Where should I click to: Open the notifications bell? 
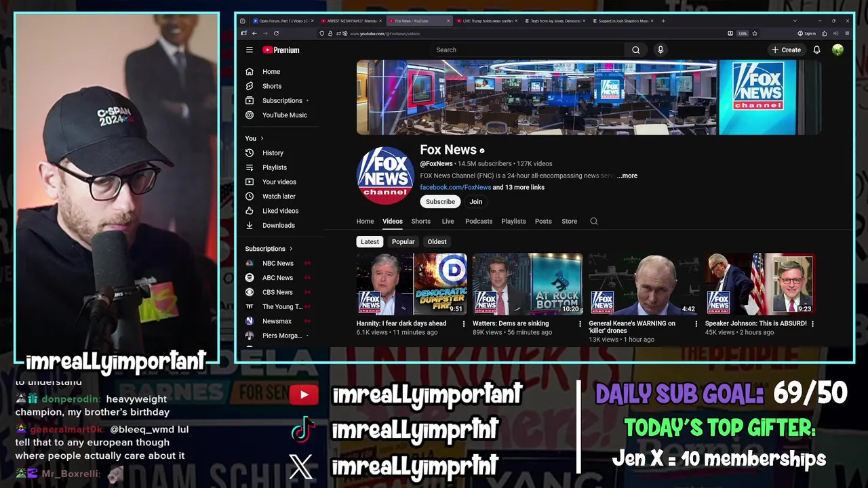(x=816, y=50)
